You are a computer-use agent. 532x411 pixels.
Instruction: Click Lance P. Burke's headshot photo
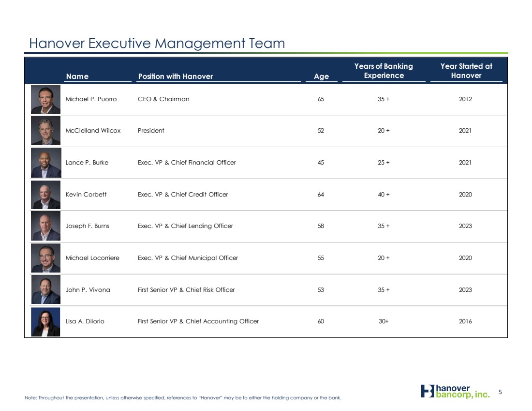coord(46,163)
